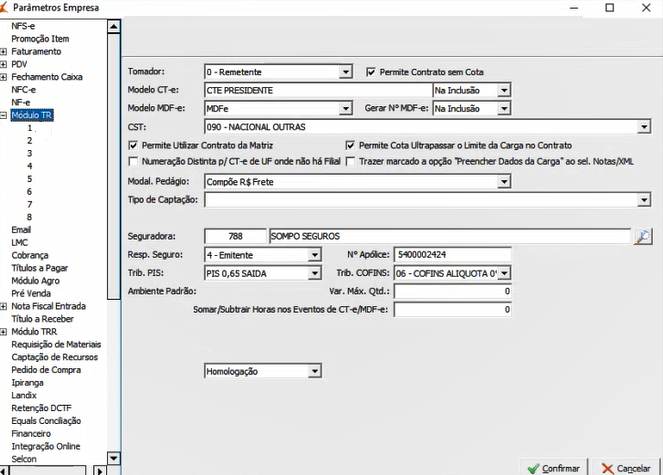Expand the Faturamento tree node
The height and width of the screenshot is (475, 663).
coord(3,52)
